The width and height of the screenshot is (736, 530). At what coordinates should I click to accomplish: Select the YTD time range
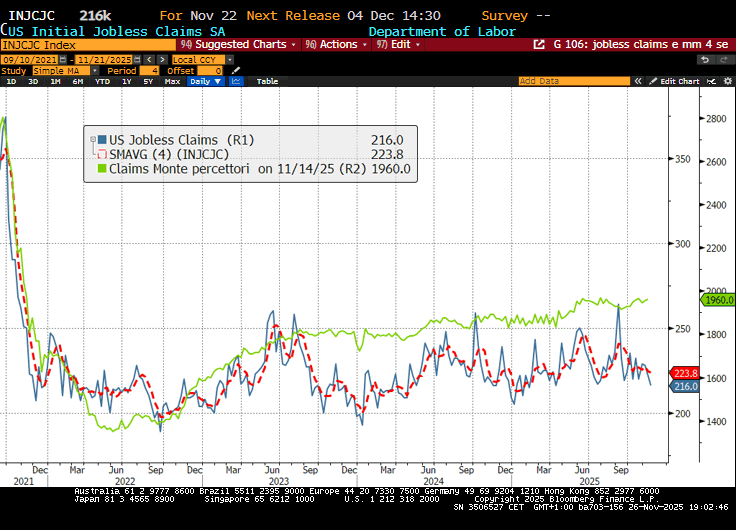(x=102, y=81)
